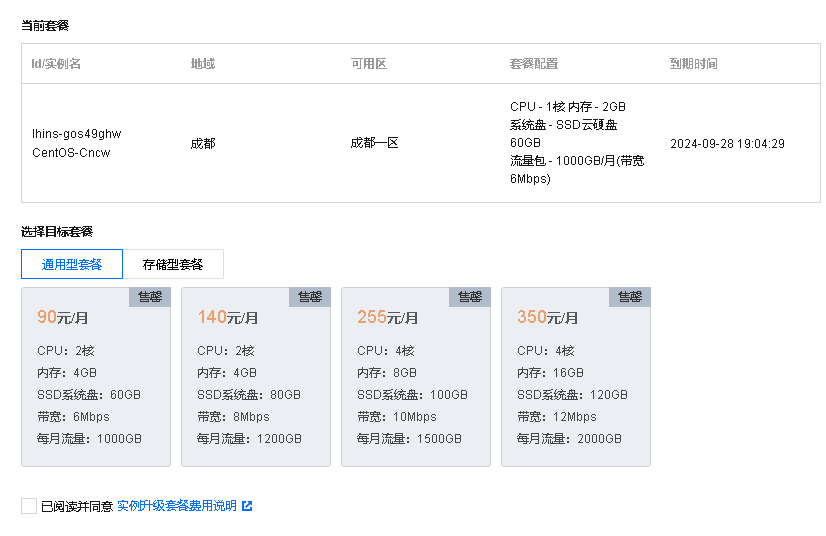Click the 售罄 badge on the 90元/月 plan

pos(150,297)
